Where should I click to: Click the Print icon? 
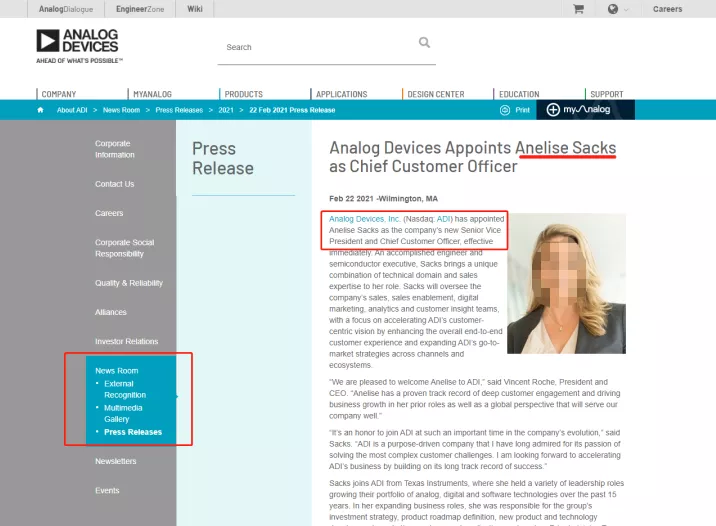click(505, 110)
